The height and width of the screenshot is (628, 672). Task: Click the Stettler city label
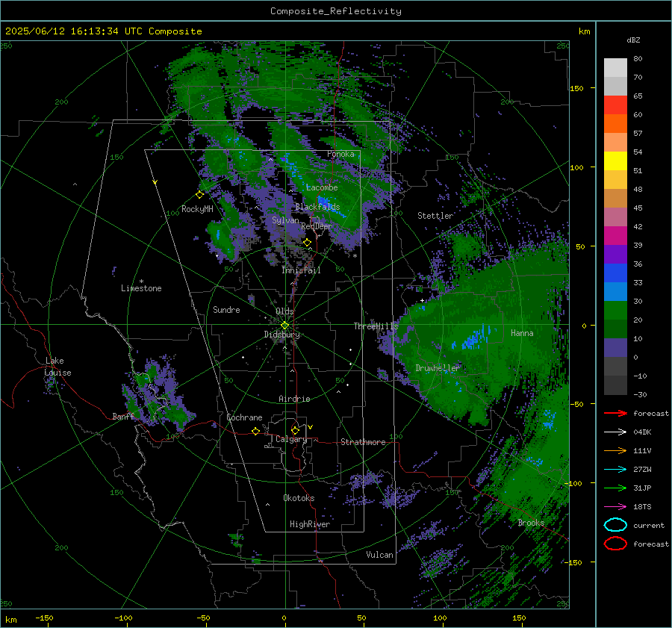[x=435, y=216]
